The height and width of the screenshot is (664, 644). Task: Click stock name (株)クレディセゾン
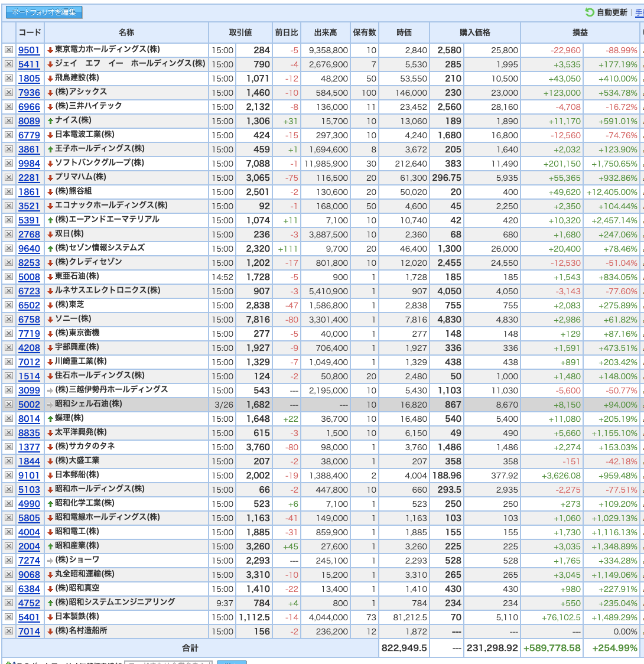point(88,262)
